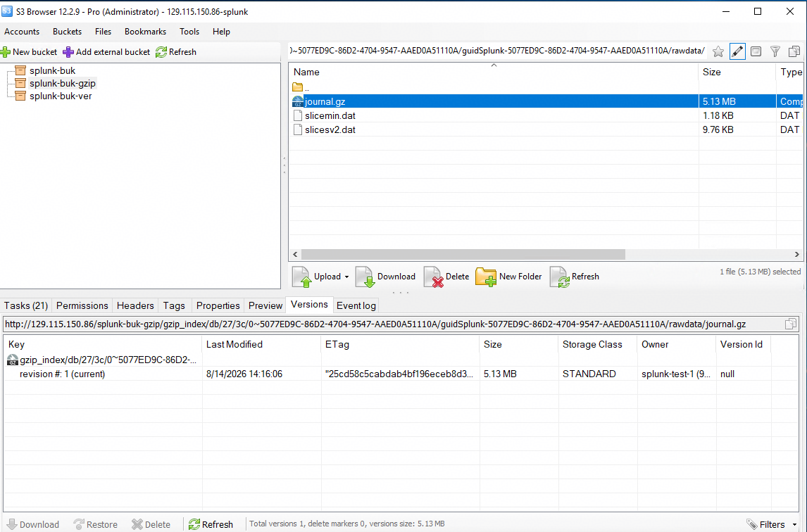This screenshot has width=807, height=532.
Task: Click Delete in the versions toolbar
Action: point(151,524)
